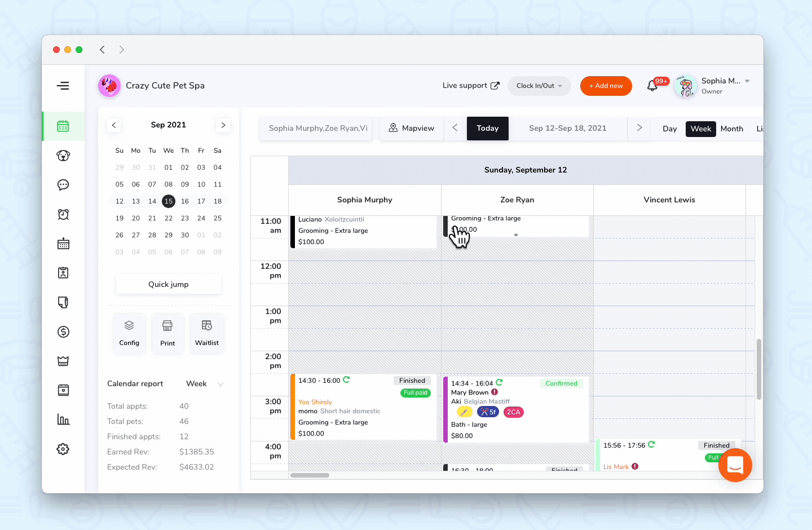The image size is (812, 530).
Task: Switch to Day view
Action: 670,129
